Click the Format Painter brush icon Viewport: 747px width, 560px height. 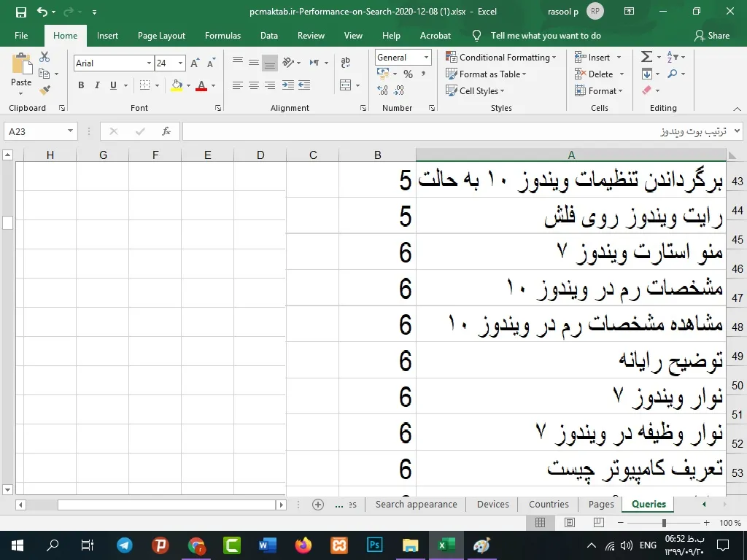click(45, 90)
